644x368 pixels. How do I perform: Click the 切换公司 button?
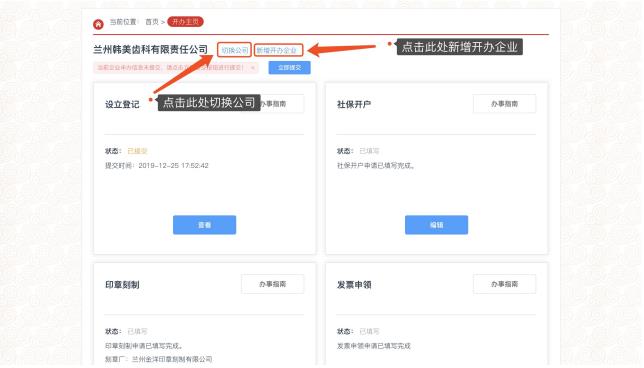[x=235, y=50]
